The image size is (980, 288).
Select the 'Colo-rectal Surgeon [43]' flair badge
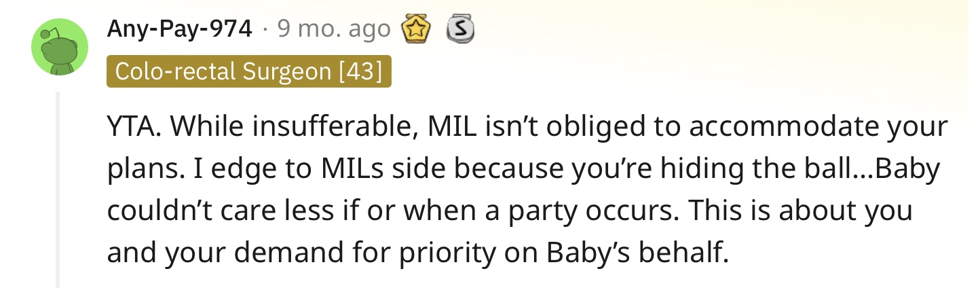tap(249, 71)
